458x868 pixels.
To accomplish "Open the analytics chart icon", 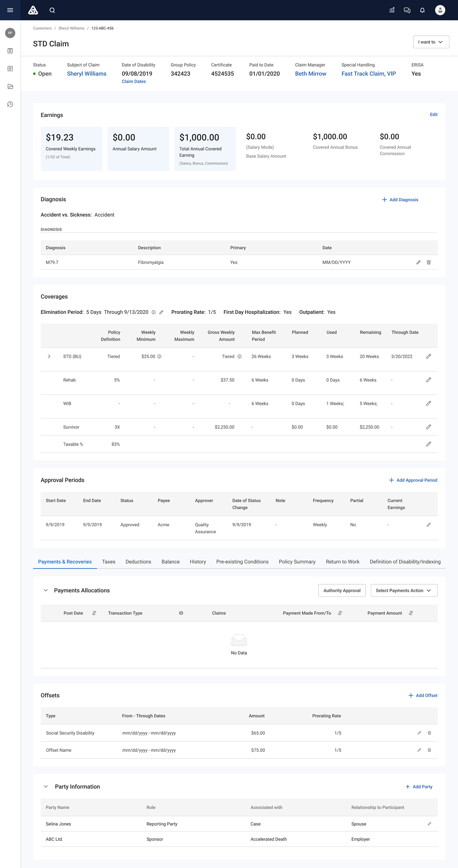I will pyautogui.click(x=392, y=10).
